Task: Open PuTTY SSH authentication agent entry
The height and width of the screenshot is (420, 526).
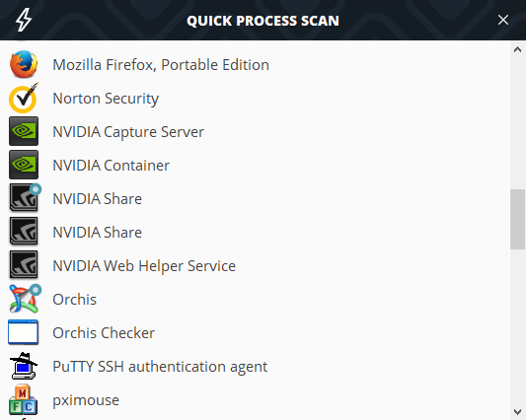Action: 255,367
